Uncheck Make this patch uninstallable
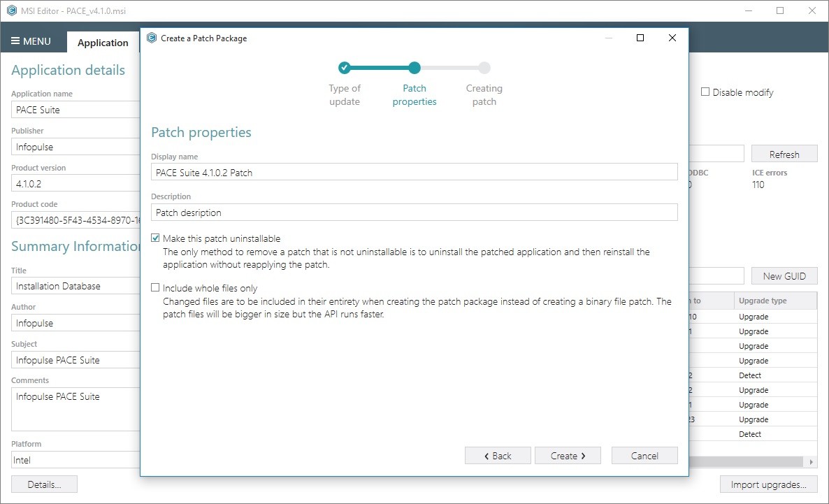This screenshot has width=829, height=504. [155, 238]
